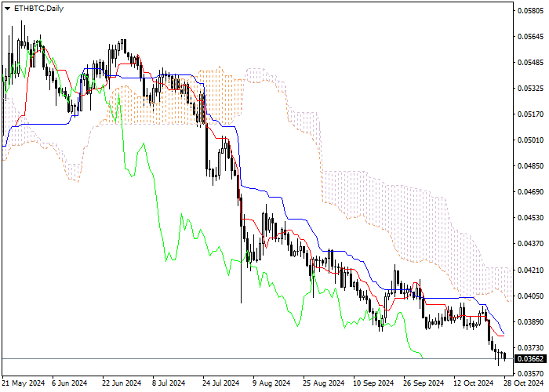
Task: Select the 8 Jul 2024 date label
Action: tap(169, 383)
